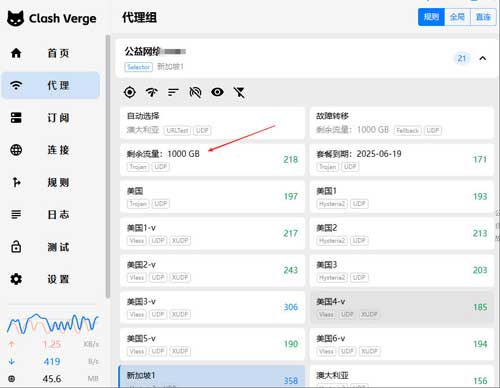Screen dimensions: 500x388
Task: Select the 美国5-v node
Action: click(212, 344)
